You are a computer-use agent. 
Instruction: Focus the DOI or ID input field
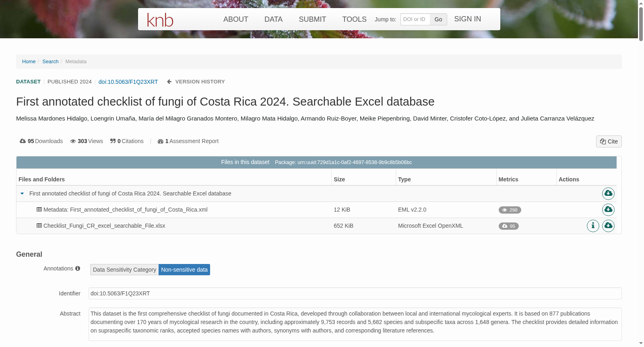click(x=415, y=19)
